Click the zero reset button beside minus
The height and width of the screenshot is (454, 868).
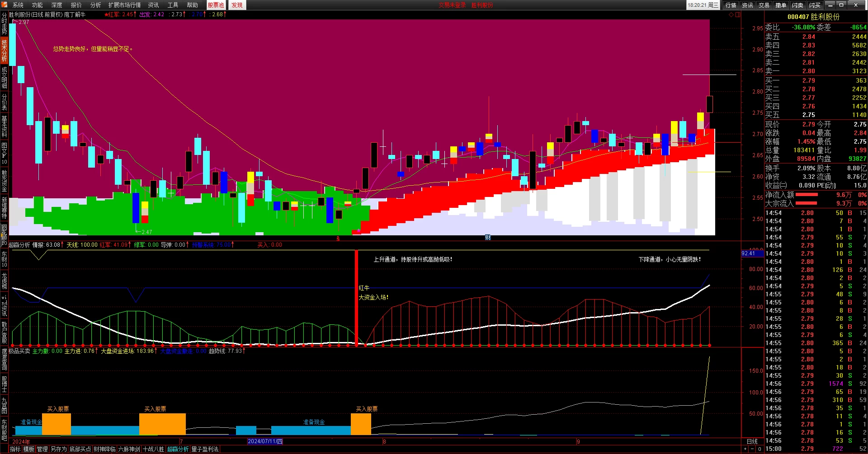(x=759, y=449)
